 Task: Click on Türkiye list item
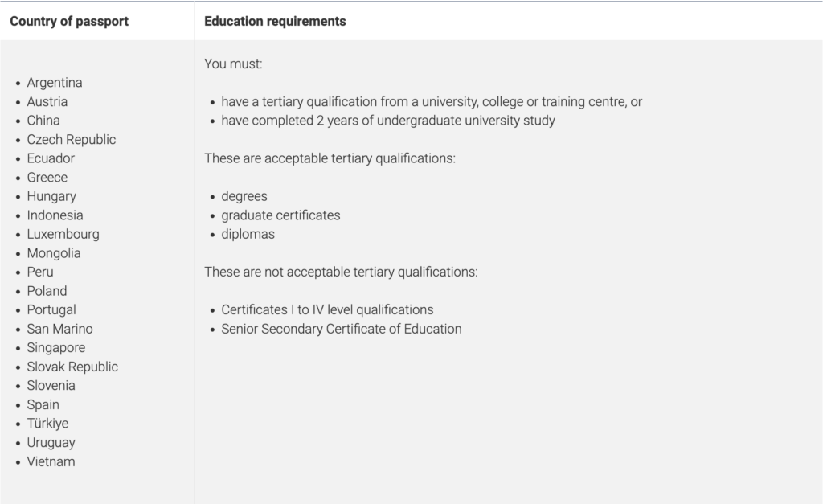(x=47, y=423)
